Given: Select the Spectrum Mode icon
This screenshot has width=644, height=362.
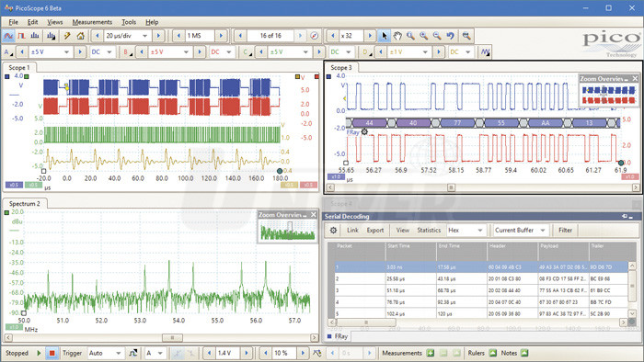Looking at the screenshot, I should (x=35, y=36).
